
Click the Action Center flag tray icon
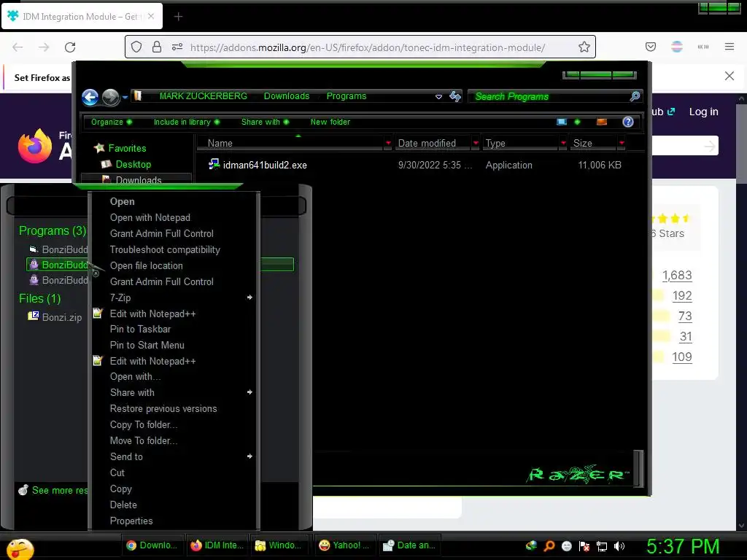584,546
